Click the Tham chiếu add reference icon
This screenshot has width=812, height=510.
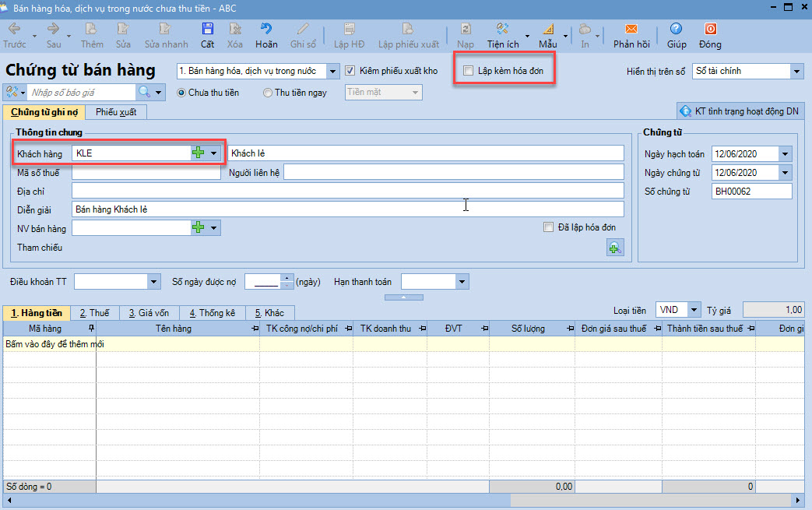point(615,248)
